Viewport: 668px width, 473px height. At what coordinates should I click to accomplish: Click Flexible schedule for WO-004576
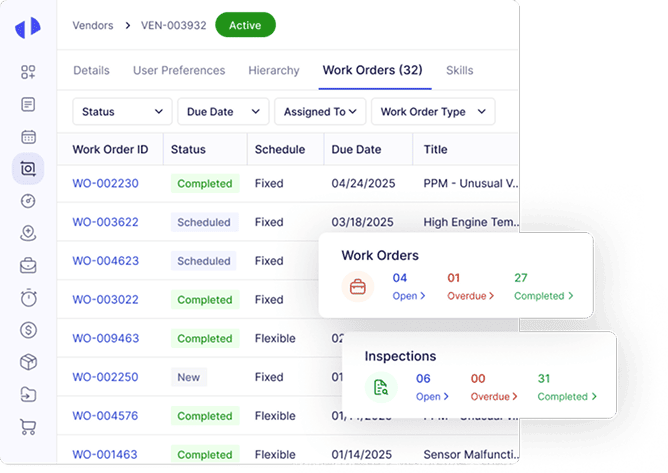pos(275,416)
